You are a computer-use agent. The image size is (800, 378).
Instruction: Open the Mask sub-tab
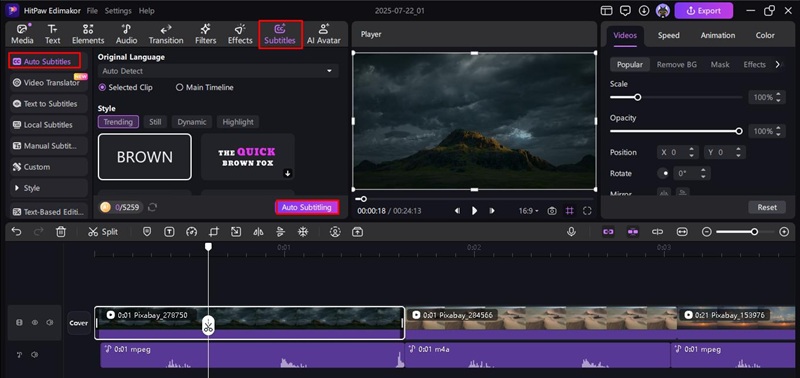(720, 64)
